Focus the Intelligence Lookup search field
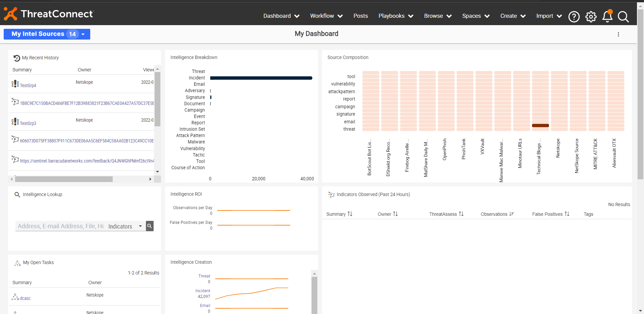This screenshot has width=644, height=314. tap(61, 227)
